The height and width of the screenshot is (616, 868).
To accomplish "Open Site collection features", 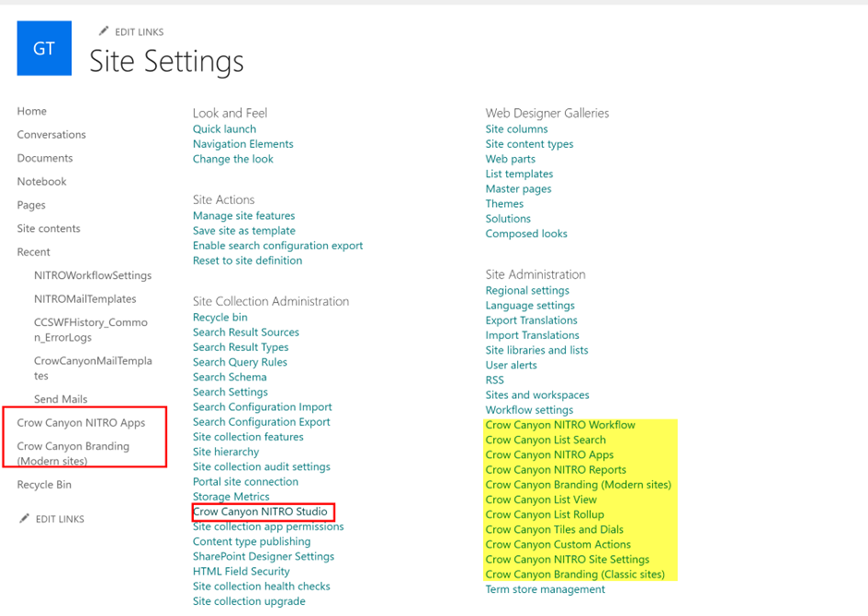I will pos(248,437).
